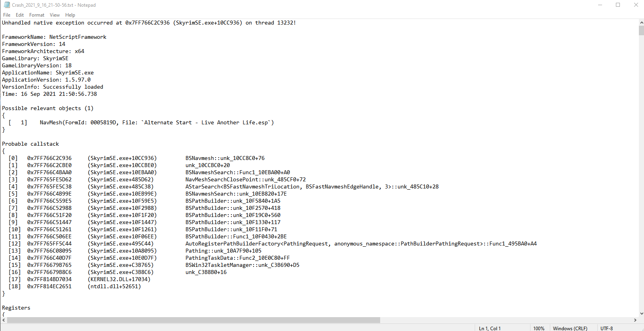The width and height of the screenshot is (644, 331).
Task: Click callstack entry [11] BSPathBuilder::Func1_10F0430+2BE
Action: pyautogui.click(x=148, y=236)
